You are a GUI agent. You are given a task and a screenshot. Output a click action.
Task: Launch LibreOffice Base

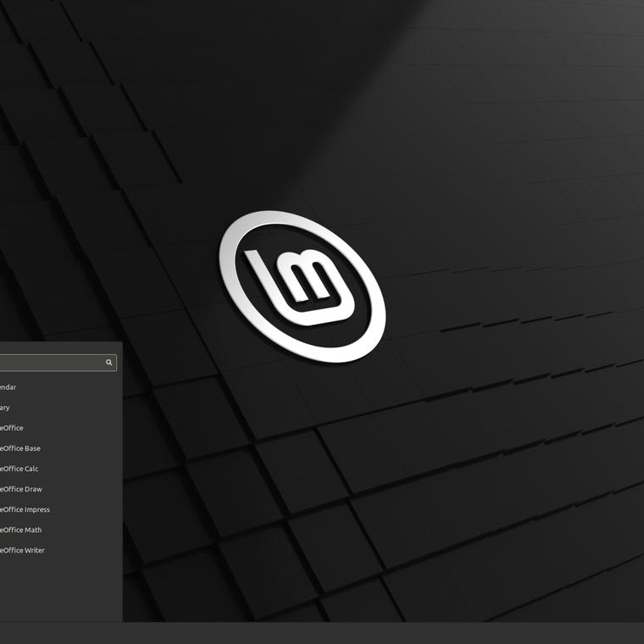tap(20, 448)
